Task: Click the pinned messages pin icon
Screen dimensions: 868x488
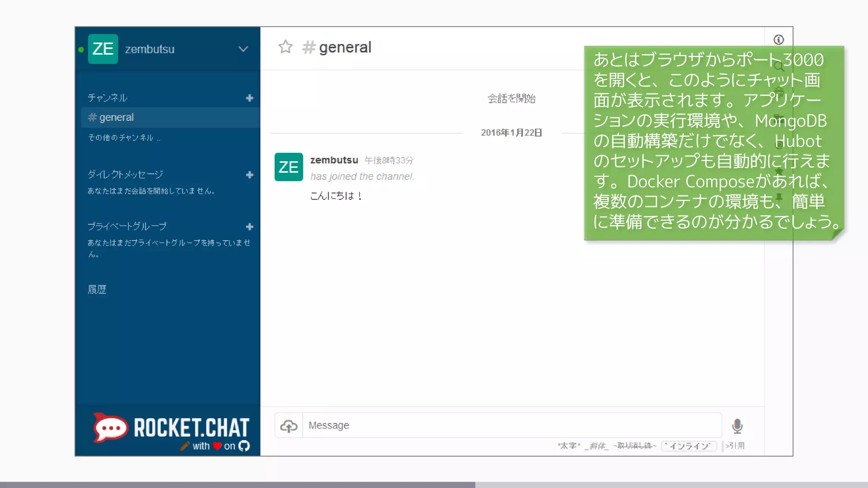Action: pos(779,197)
